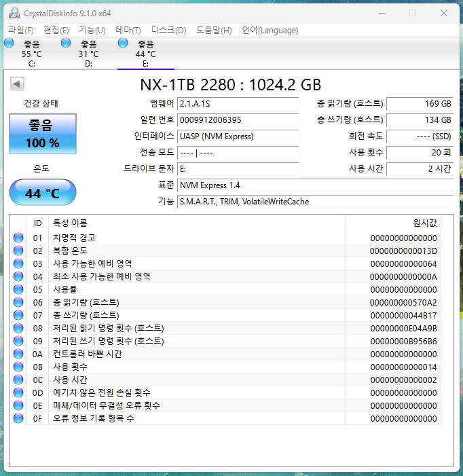Click the 특성 이름 column header
The height and width of the screenshot is (476, 463).
pos(197,223)
